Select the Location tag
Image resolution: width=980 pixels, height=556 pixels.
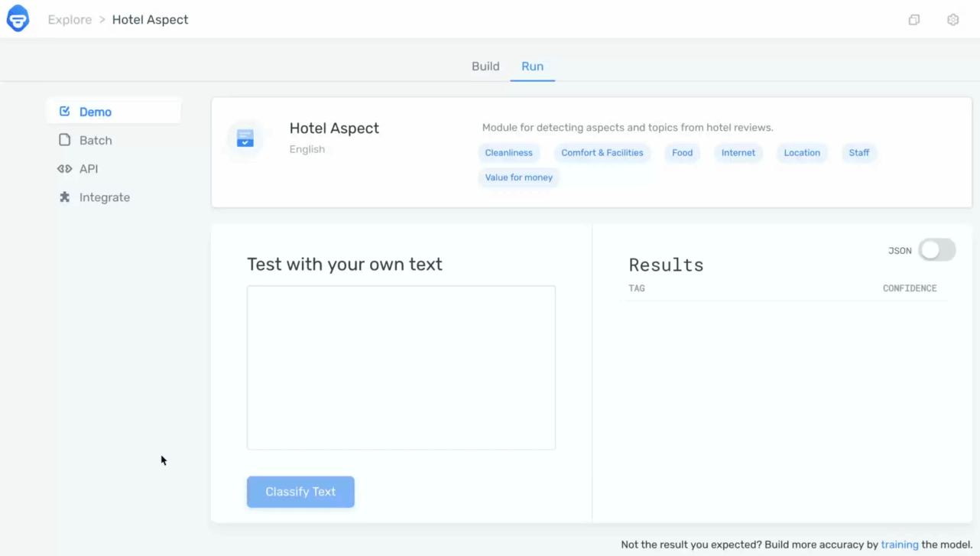pos(802,153)
